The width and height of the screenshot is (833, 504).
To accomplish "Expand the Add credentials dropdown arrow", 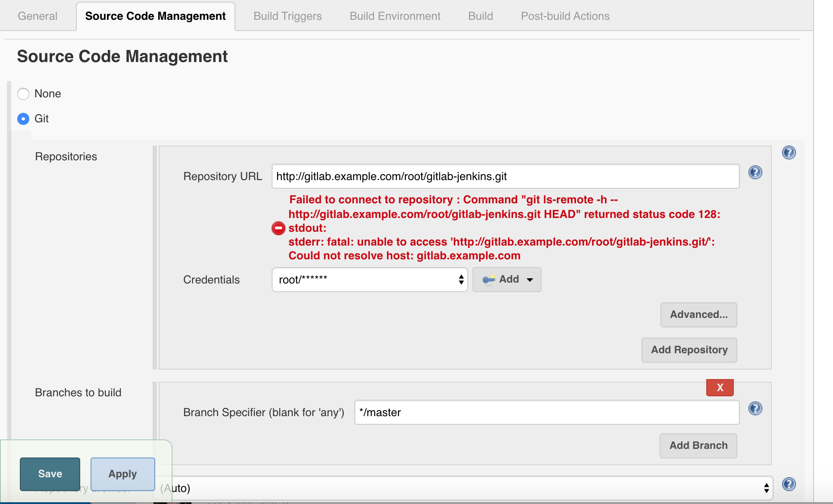I will pyautogui.click(x=529, y=280).
